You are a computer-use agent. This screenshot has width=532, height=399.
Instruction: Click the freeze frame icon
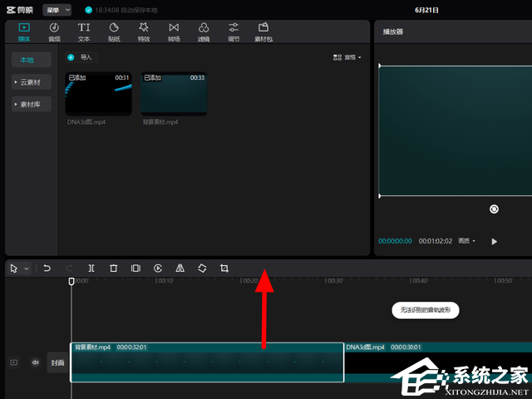(x=135, y=268)
